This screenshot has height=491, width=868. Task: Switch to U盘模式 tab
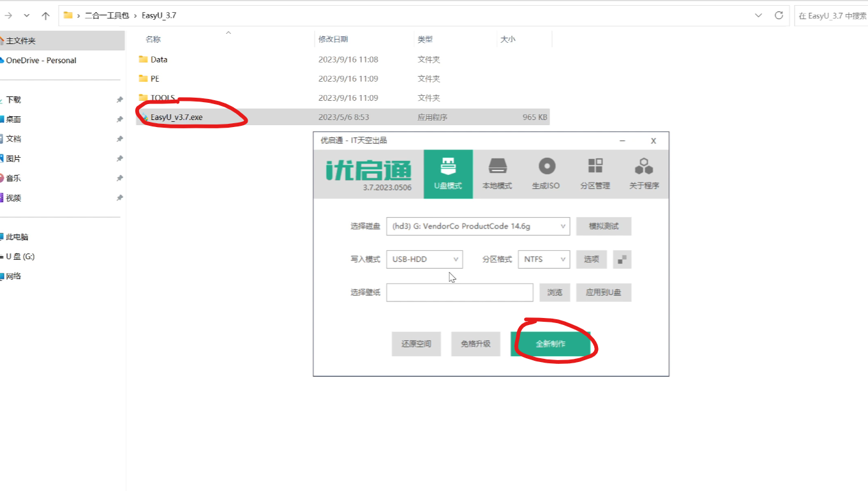pyautogui.click(x=448, y=174)
